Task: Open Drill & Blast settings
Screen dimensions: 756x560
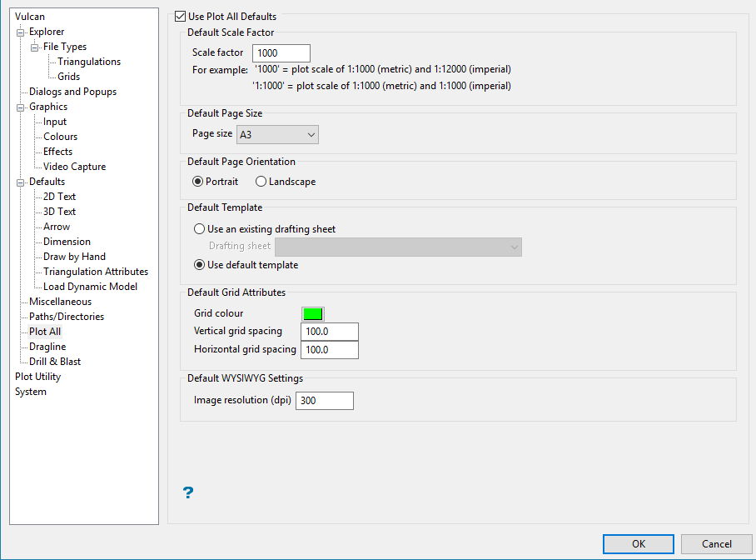Action: [55, 361]
